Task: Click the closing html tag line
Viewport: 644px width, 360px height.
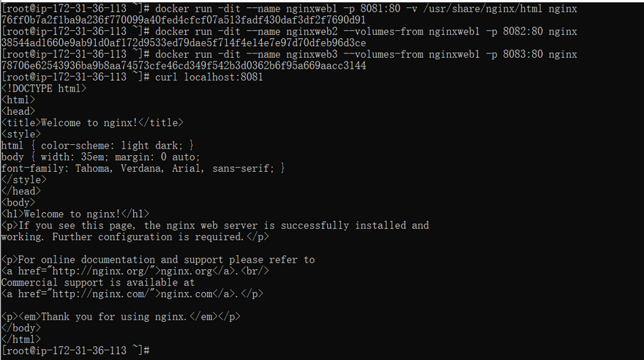Action: pyautogui.click(x=21, y=340)
